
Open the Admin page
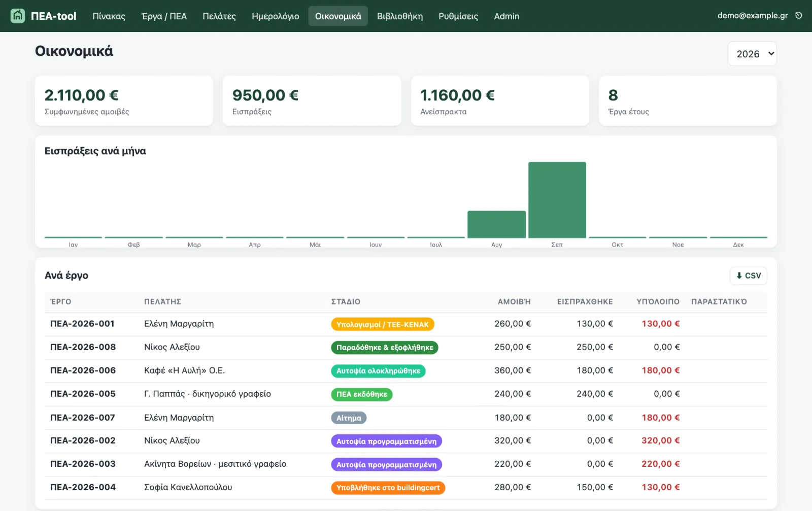[x=506, y=16]
